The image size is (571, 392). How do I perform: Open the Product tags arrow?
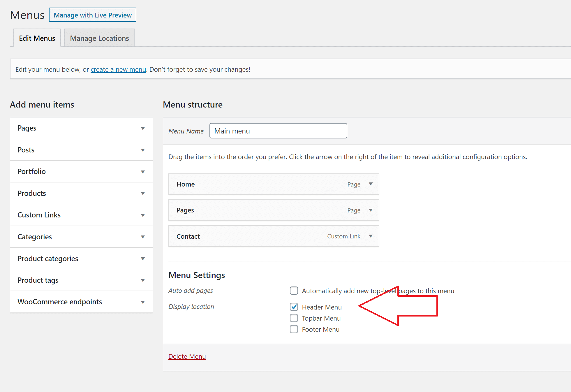[x=143, y=280]
